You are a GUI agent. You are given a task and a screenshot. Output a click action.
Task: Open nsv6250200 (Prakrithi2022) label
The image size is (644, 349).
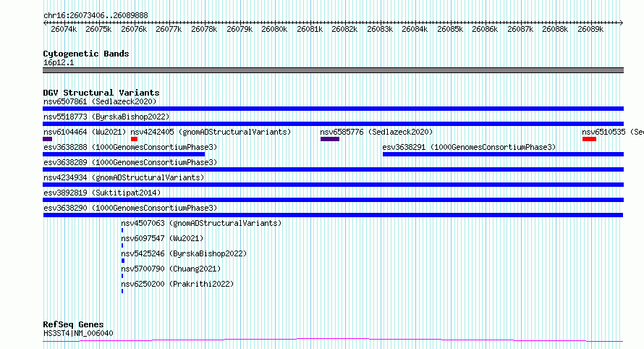(x=177, y=284)
